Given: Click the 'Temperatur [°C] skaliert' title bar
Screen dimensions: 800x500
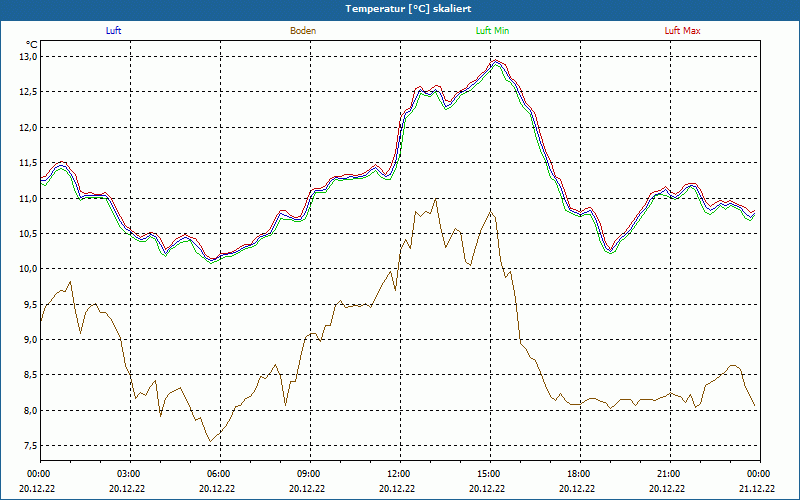Looking at the screenshot, I should 400,9.
